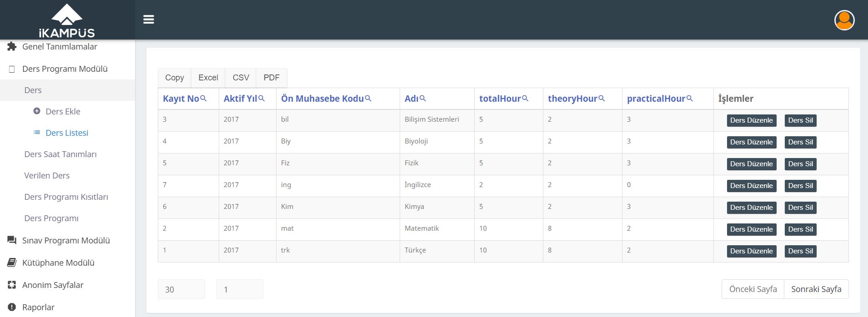Click the Biyoloji cell
The height and width of the screenshot is (317, 868).
437,142
